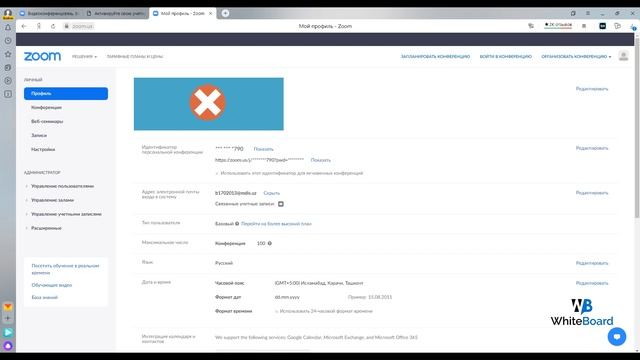Switch to the first browser tab Видеоконференции
Viewport: 640px width, 360px height.
(x=49, y=13)
